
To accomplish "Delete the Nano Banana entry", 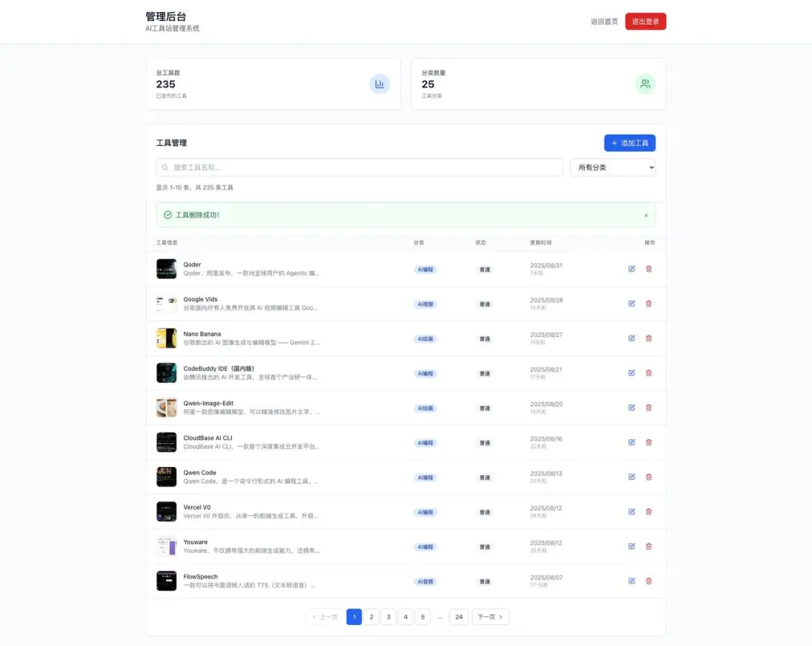I will coord(648,338).
